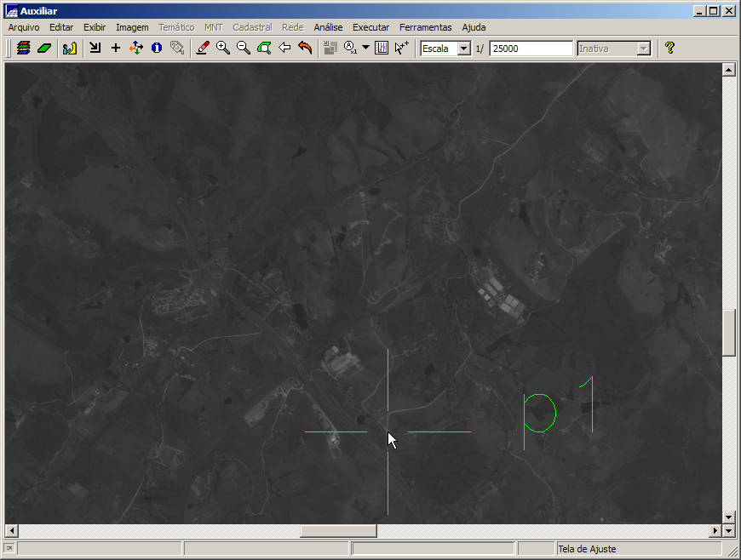
Task: Open the Análise menu
Action: 328,27
